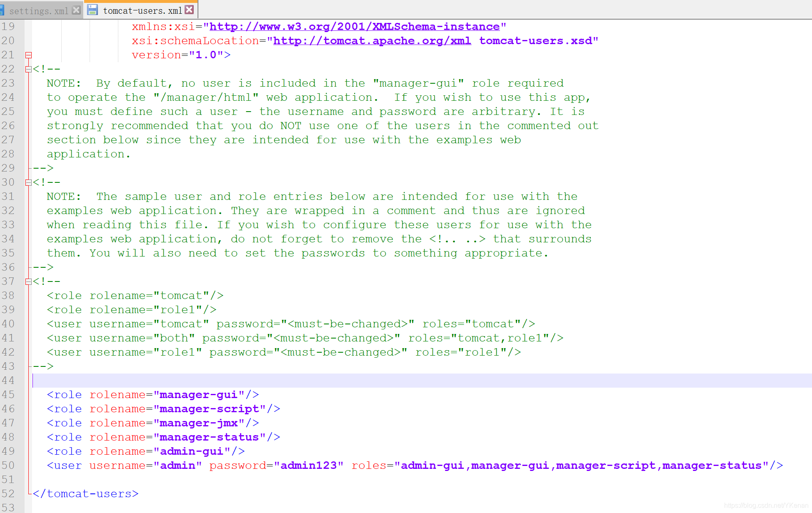The width and height of the screenshot is (812, 513).
Task: Collapse the comment block at line 30
Action: (x=28, y=182)
